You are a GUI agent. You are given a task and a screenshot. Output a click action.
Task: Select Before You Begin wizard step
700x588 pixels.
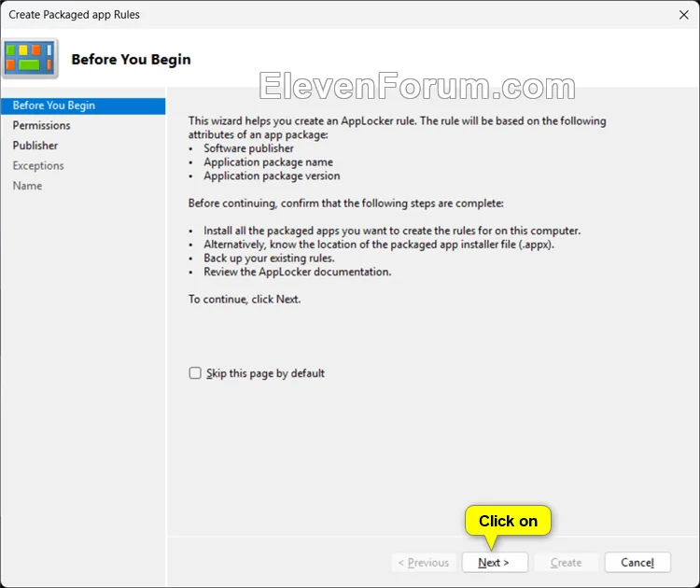(83, 105)
